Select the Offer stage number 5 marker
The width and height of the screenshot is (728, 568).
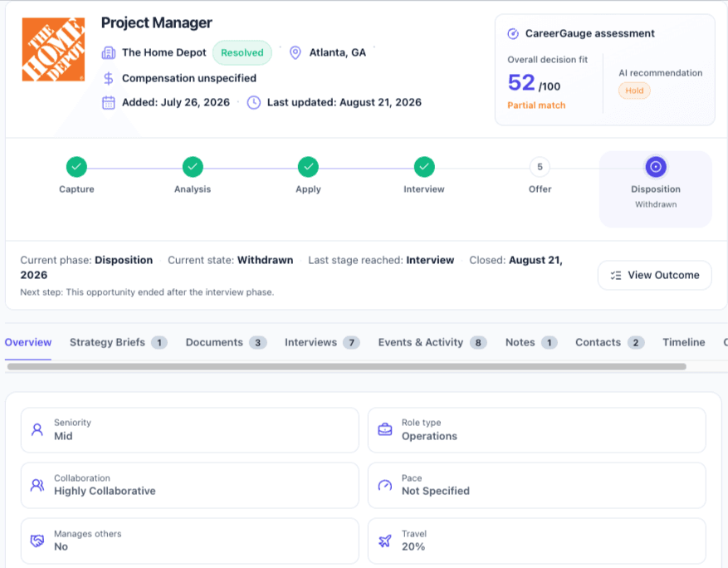540,167
